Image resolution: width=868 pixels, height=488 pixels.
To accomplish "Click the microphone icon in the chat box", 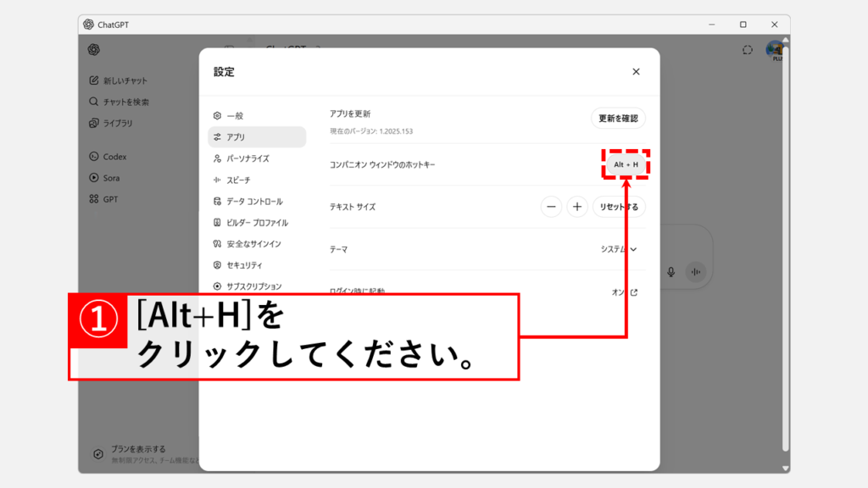I will coord(671,272).
